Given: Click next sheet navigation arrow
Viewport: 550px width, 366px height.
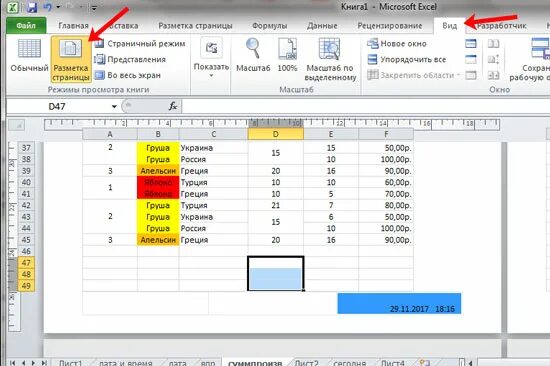Looking at the screenshot, I should click(34, 363).
